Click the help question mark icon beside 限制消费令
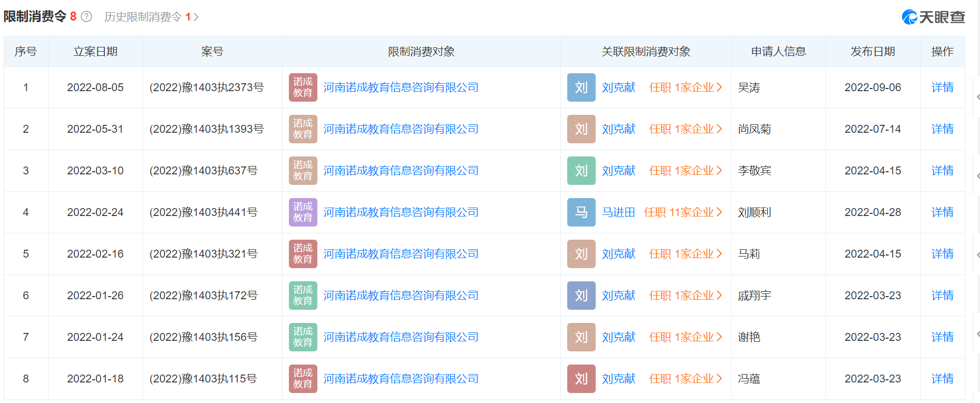Viewport: 980px width, 403px height. click(86, 17)
